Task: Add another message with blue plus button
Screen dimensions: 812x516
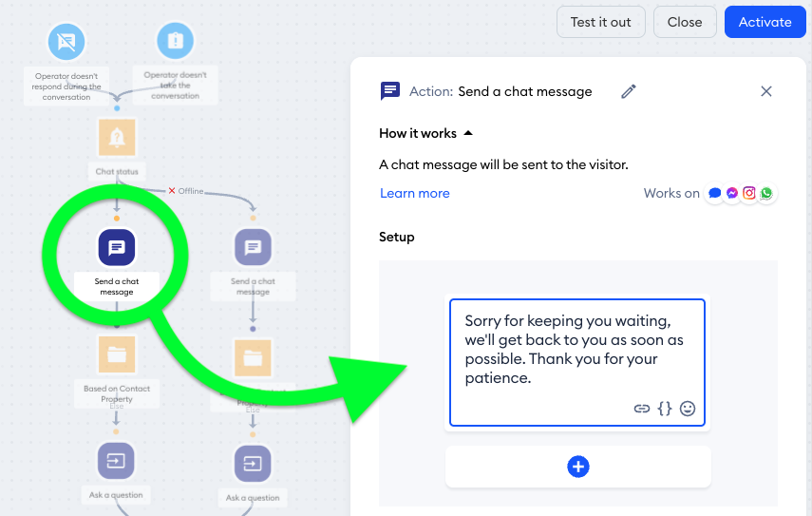Action: pos(578,467)
